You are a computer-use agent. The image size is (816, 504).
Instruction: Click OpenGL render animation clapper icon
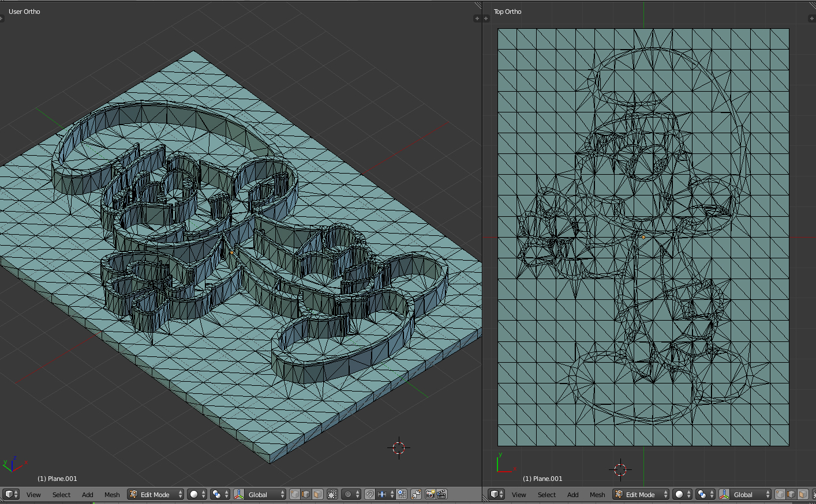[441, 494]
